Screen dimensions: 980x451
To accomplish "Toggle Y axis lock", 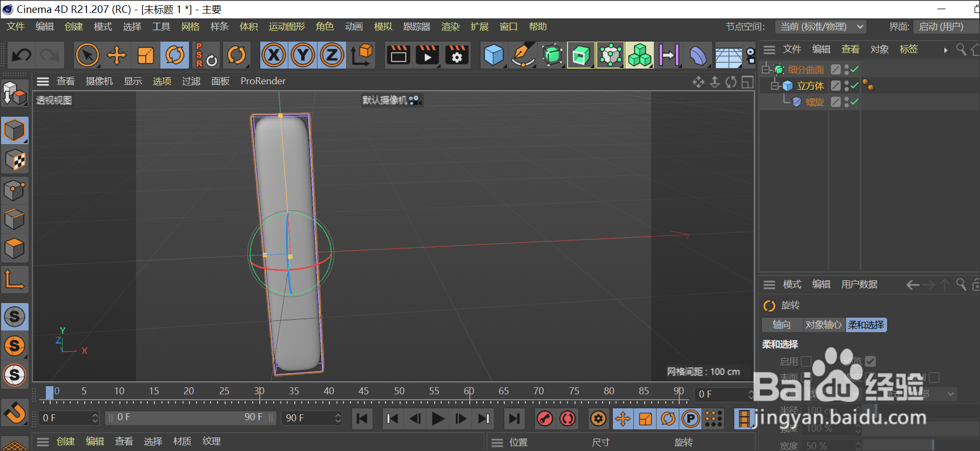I will pyautogui.click(x=303, y=55).
